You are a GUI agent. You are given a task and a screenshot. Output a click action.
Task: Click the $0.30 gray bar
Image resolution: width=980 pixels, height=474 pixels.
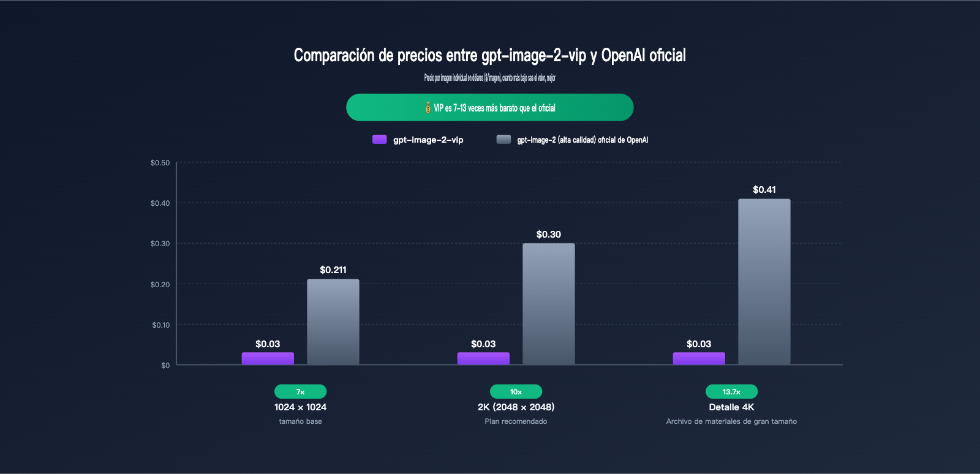tap(549, 304)
